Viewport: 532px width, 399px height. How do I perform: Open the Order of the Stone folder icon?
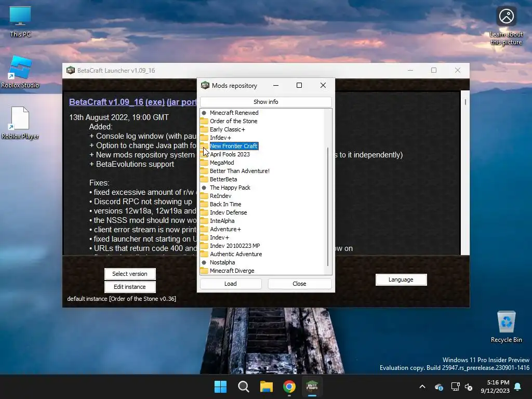pos(204,121)
